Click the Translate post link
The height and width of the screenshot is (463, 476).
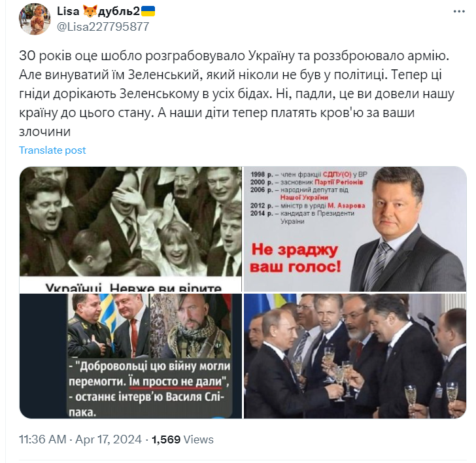52,150
